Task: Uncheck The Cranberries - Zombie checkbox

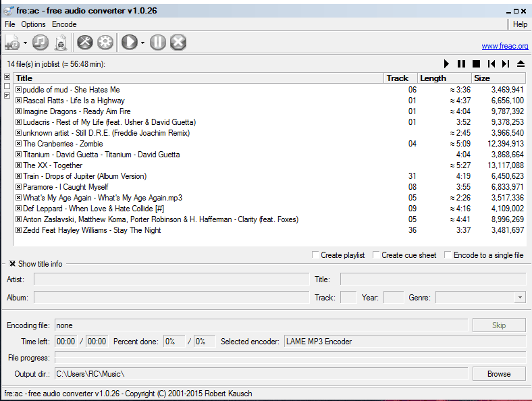Action: click(x=19, y=144)
